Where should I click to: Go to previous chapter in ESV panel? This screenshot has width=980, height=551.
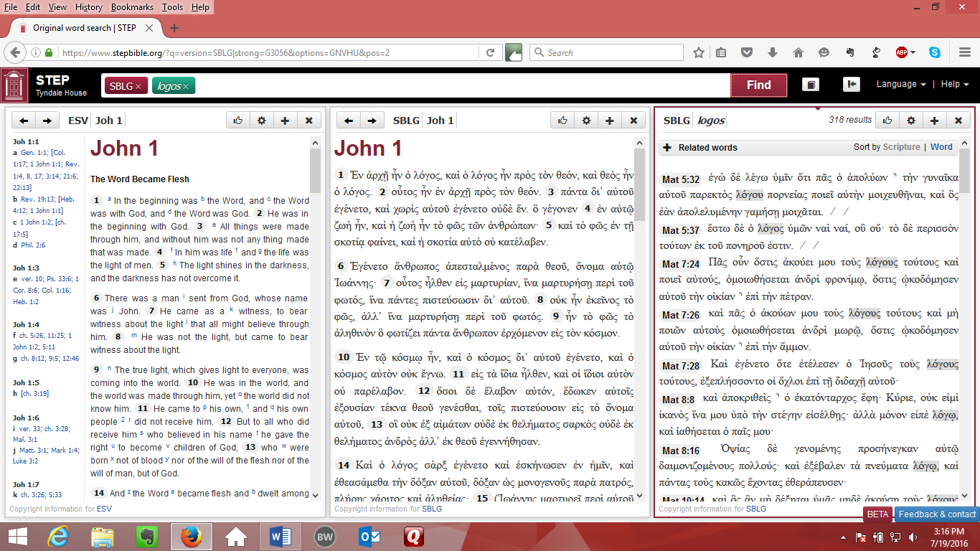pyautogui.click(x=23, y=121)
